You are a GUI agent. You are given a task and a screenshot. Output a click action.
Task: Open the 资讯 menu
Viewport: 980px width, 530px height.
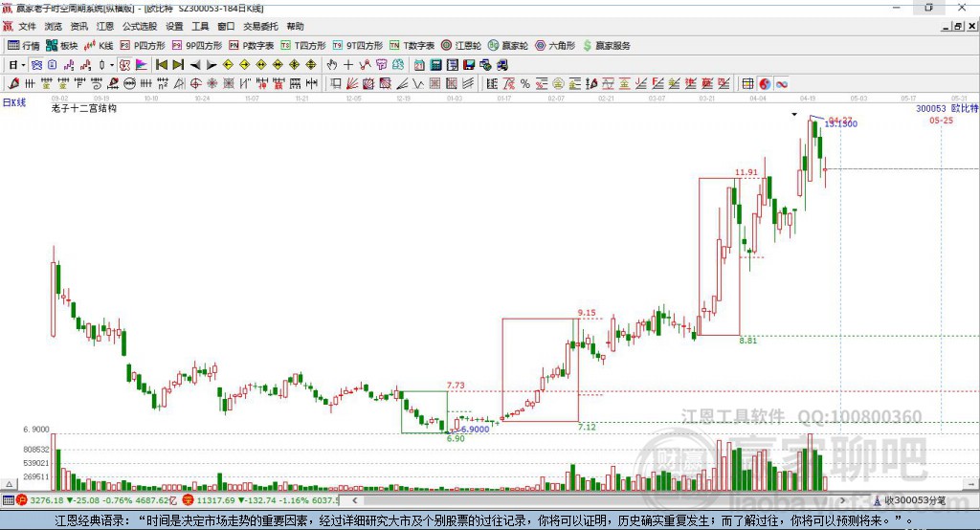(78, 26)
